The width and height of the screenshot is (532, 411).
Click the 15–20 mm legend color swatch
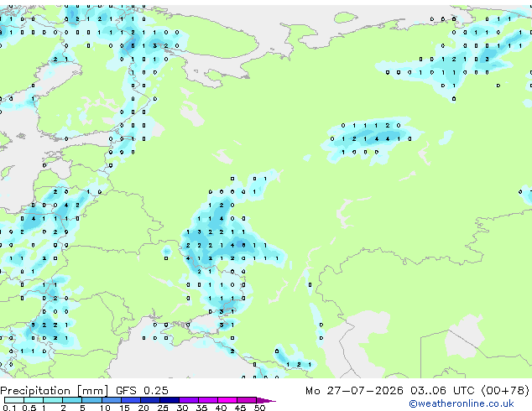click(131, 400)
